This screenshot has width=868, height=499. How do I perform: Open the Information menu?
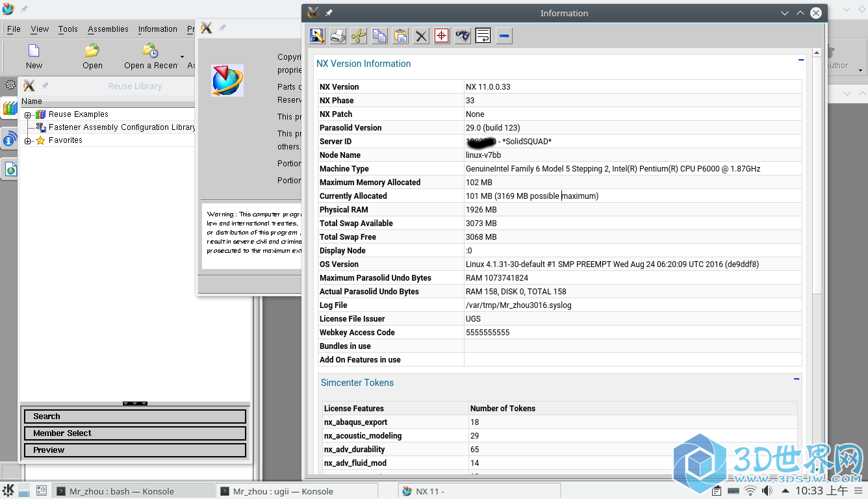pyautogui.click(x=157, y=29)
